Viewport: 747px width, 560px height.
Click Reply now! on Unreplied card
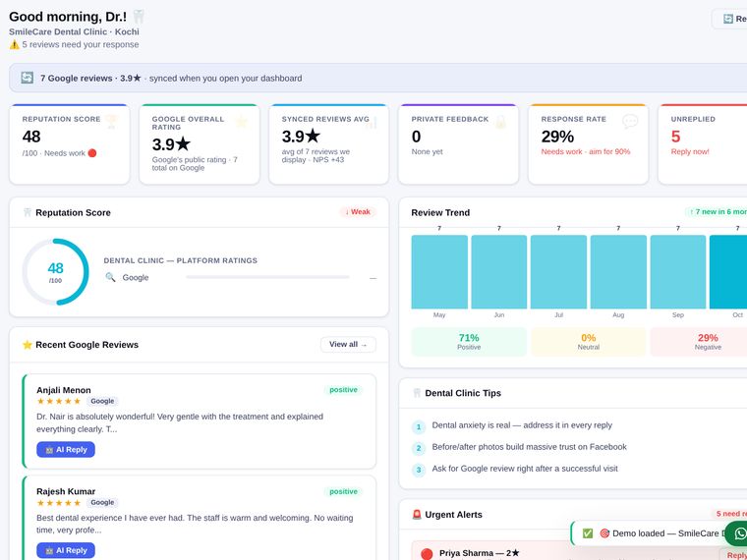(x=690, y=151)
